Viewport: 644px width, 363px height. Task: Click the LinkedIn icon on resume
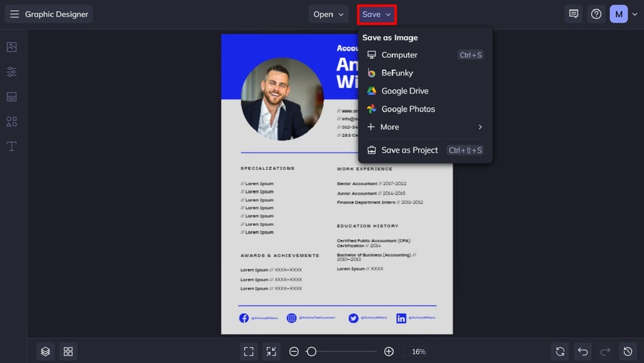[x=401, y=318]
